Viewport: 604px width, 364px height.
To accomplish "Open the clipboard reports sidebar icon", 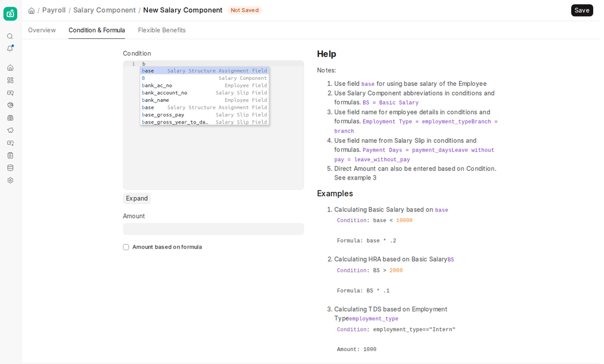I will point(10,155).
